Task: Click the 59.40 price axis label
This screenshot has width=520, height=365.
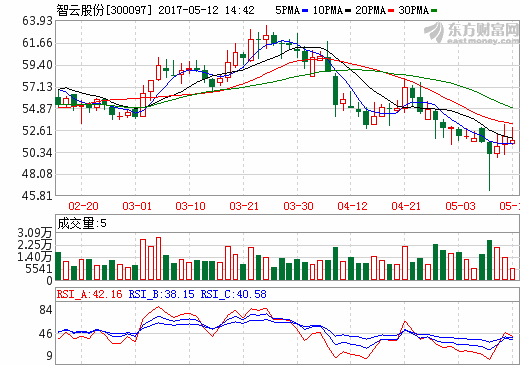Action: pos(37,65)
